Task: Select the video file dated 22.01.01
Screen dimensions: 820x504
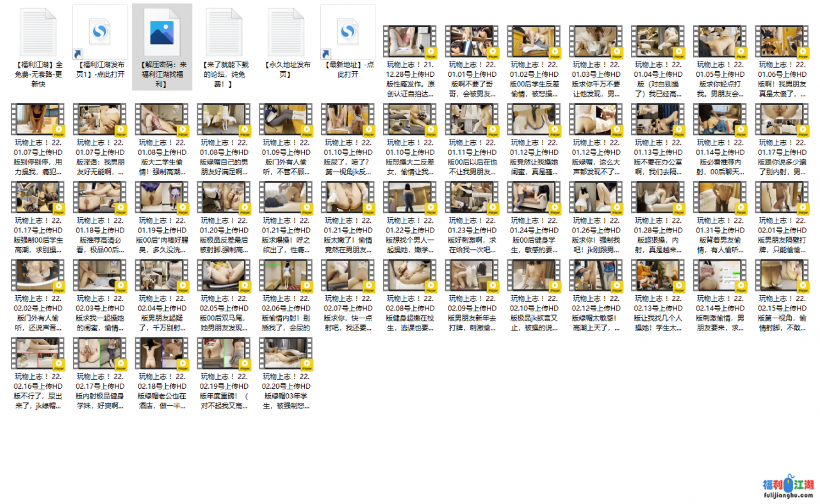Action: click(472, 42)
